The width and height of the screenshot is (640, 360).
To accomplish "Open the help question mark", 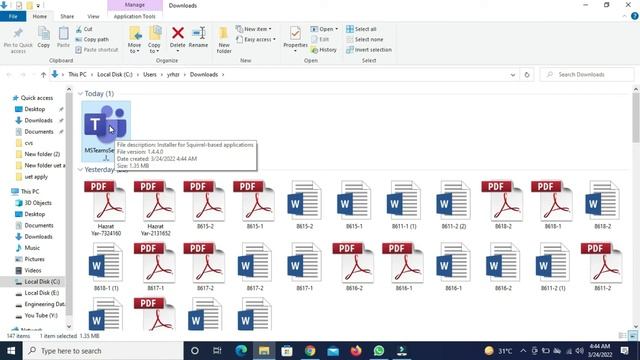I will 634,16.
